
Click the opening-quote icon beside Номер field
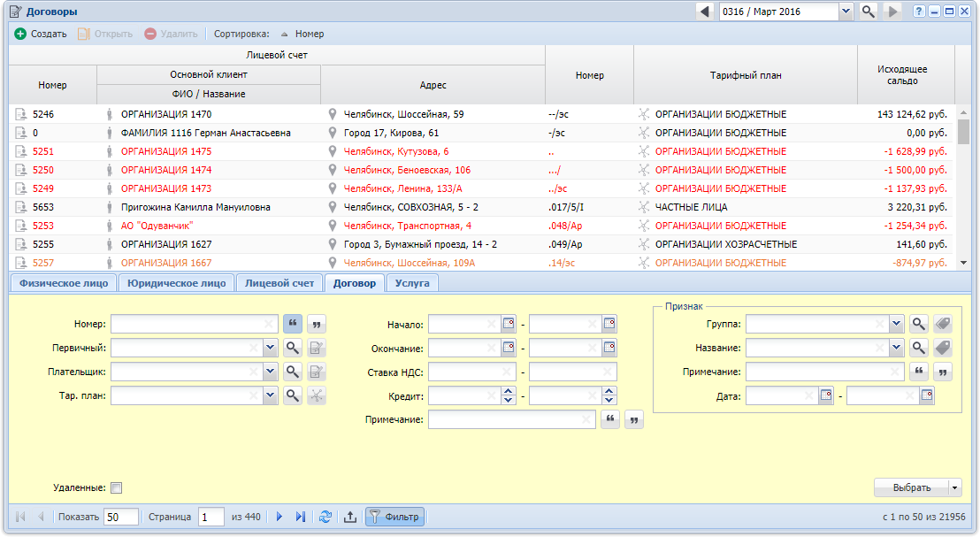tap(293, 324)
